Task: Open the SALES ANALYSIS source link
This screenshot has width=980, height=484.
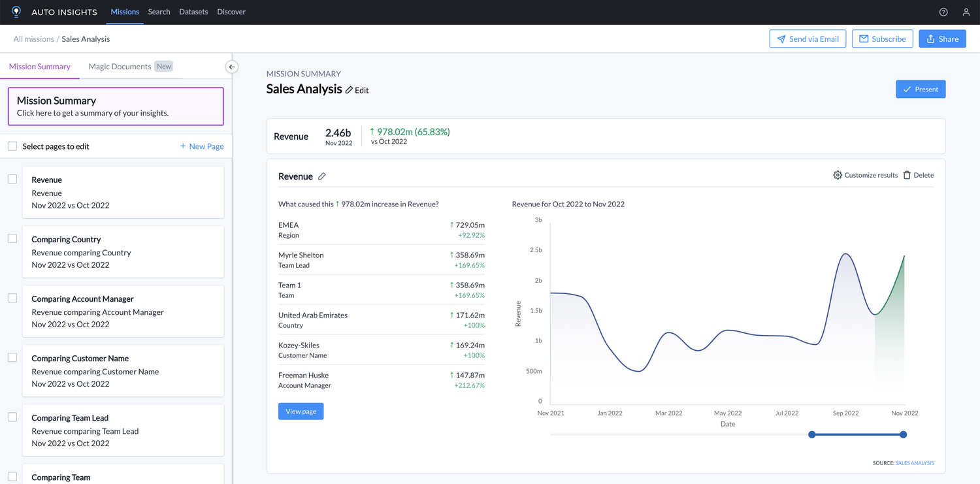Action: (x=914, y=462)
